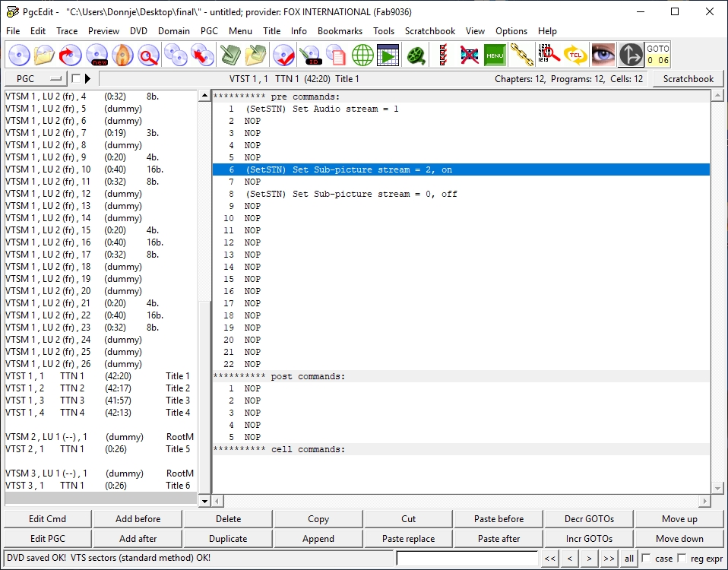Click the gold chain link icon
Screen dimensions: 728x570
coord(521,55)
